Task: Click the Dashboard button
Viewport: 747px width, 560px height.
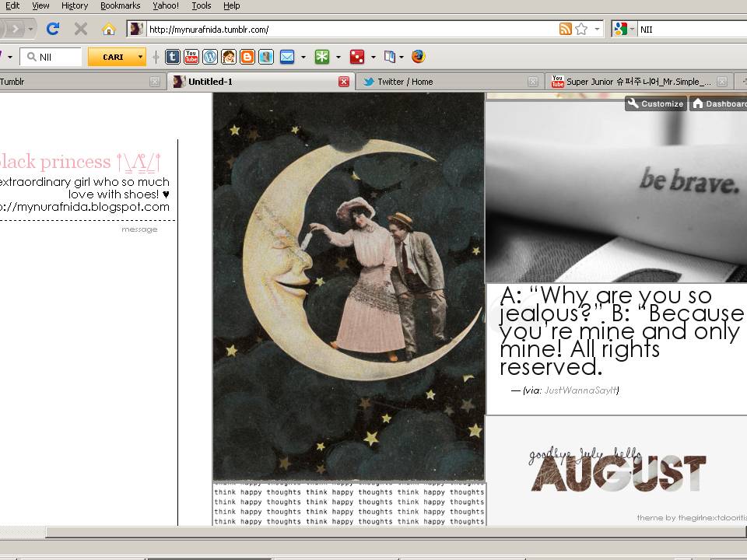Action: tap(718, 103)
